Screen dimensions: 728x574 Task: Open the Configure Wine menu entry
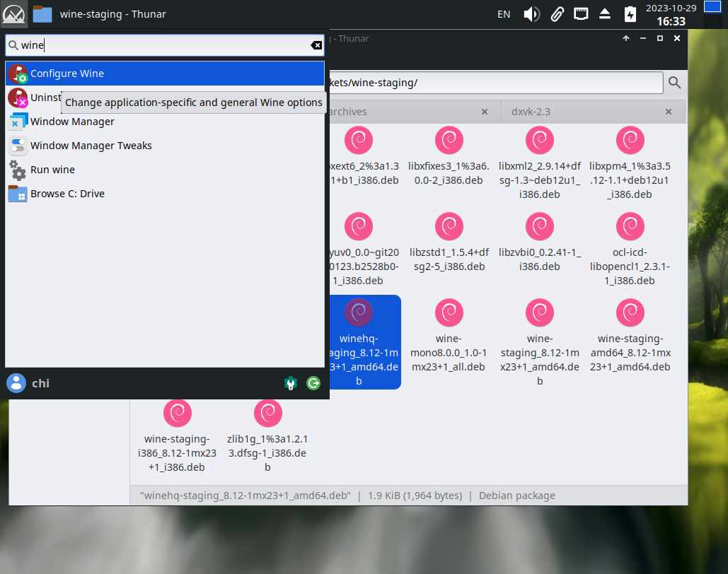[67, 74]
